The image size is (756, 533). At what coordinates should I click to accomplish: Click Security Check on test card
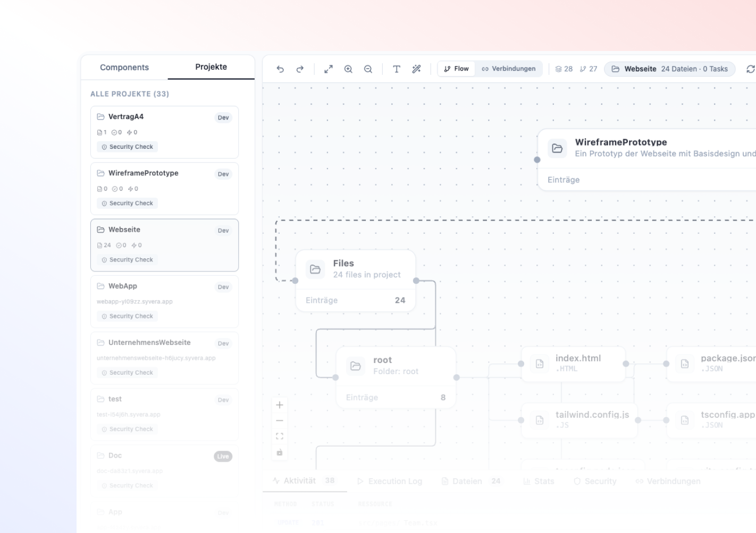coord(127,429)
